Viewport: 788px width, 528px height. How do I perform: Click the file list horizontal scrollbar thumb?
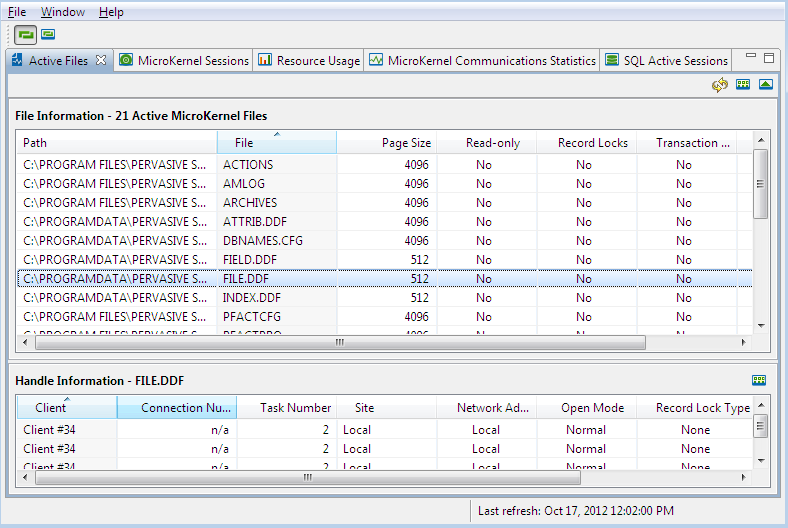[340, 342]
